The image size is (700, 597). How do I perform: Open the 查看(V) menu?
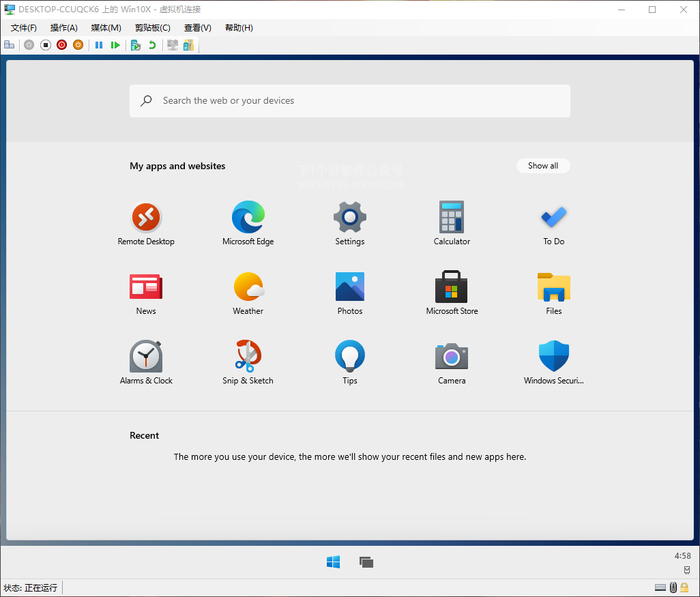click(x=198, y=28)
